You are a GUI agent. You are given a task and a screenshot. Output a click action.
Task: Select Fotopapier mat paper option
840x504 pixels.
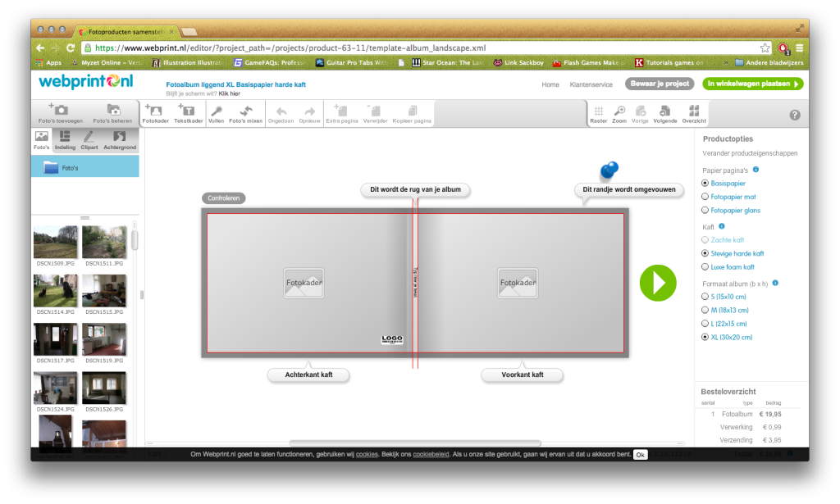point(705,197)
